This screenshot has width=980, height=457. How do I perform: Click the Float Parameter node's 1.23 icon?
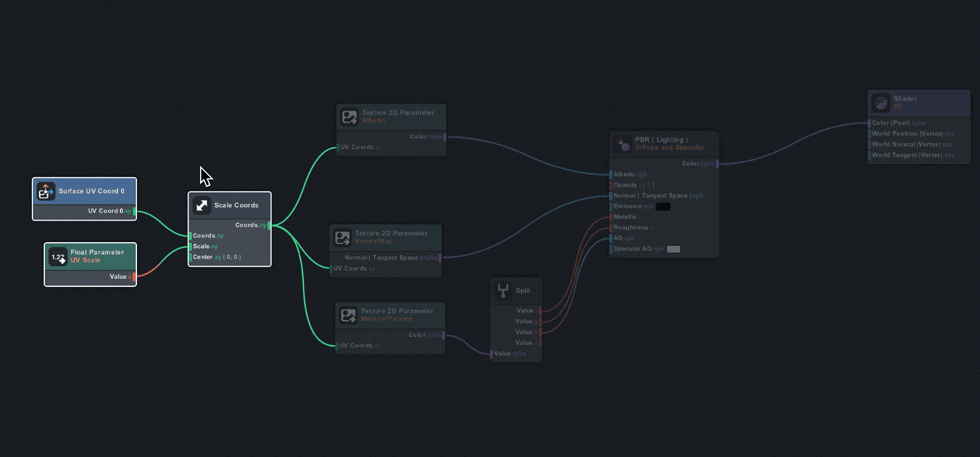pyautogui.click(x=58, y=257)
